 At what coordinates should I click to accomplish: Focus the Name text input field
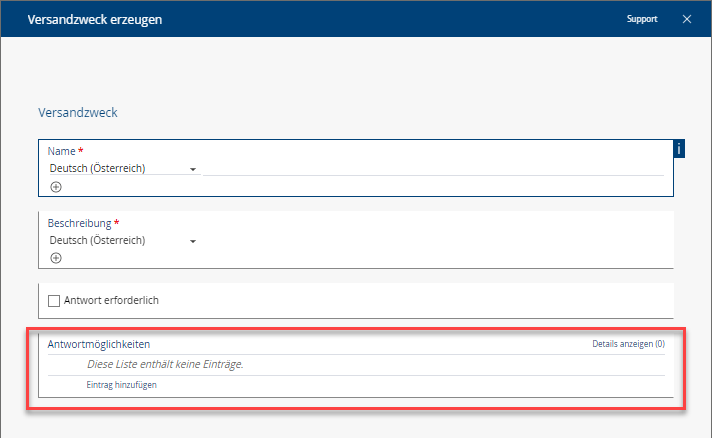pyautogui.click(x=432, y=167)
